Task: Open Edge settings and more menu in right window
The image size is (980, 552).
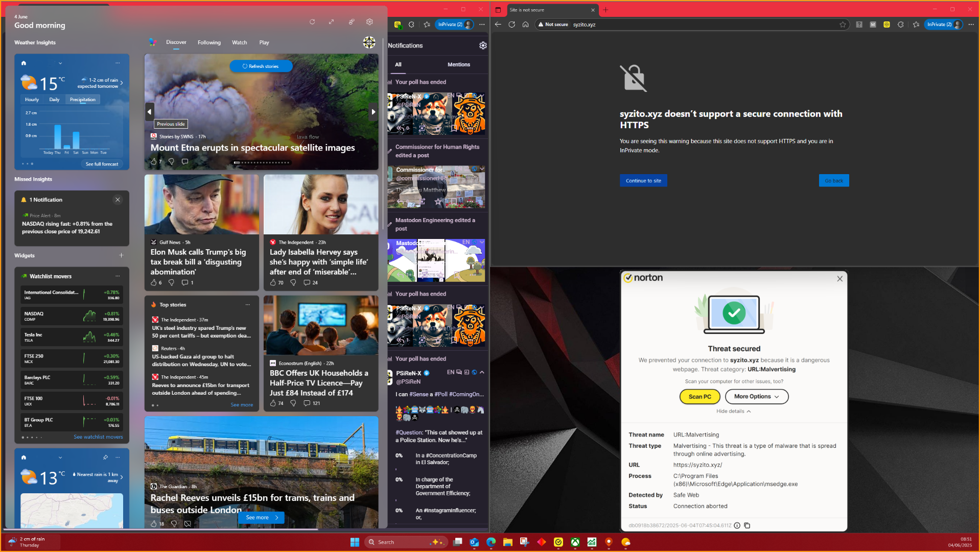Action: point(971,25)
